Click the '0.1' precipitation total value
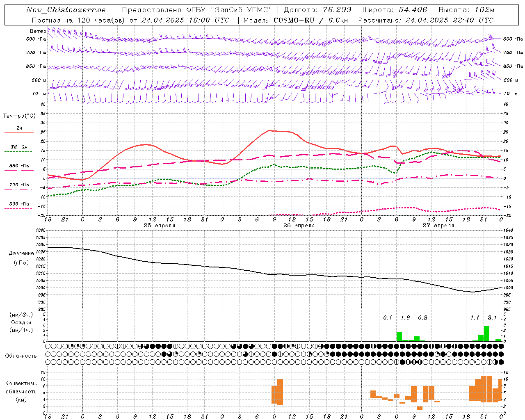Screen dimensions: 525x420 (388, 318)
